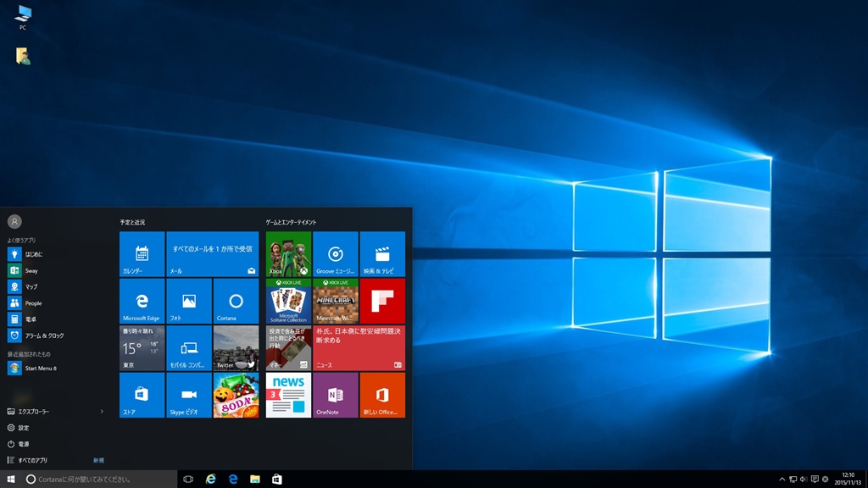Click the user account avatar button
Viewport: 868px width, 488px height.
click(14, 221)
